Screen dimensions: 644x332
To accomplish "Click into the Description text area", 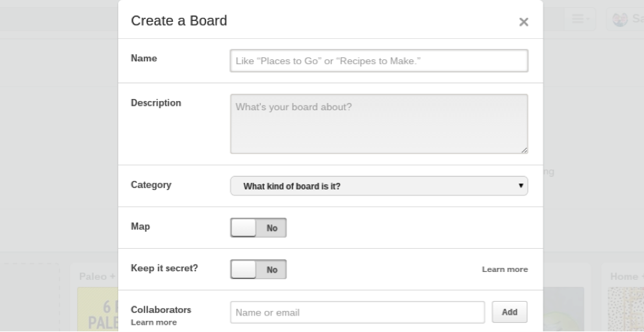I will click(x=378, y=124).
